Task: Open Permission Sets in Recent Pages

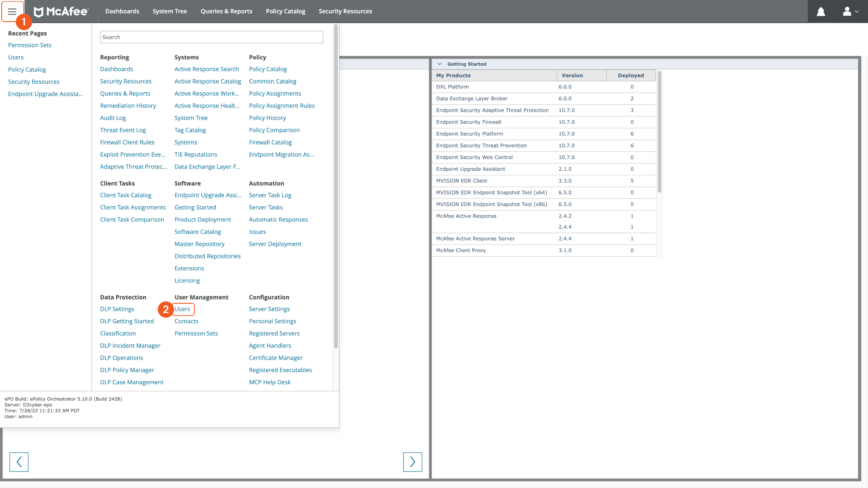Action: (30, 45)
